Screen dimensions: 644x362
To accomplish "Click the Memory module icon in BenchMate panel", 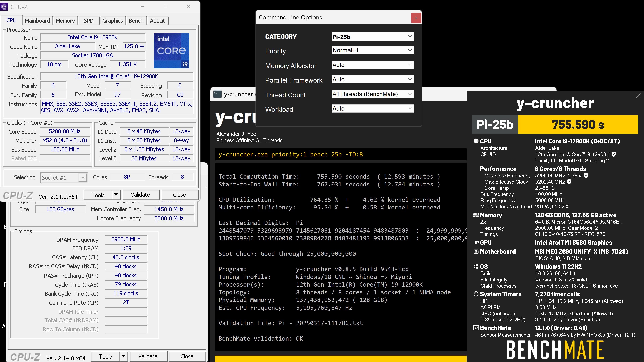I will pyautogui.click(x=476, y=215).
